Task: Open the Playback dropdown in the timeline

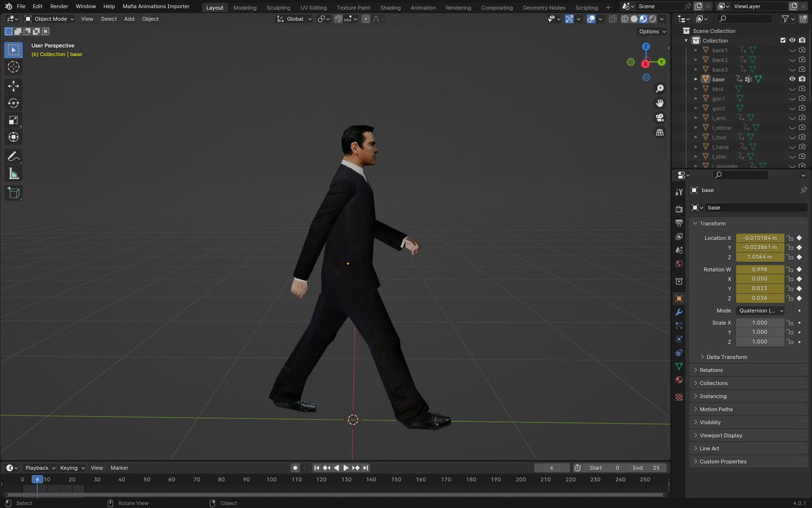Action: coord(40,468)
